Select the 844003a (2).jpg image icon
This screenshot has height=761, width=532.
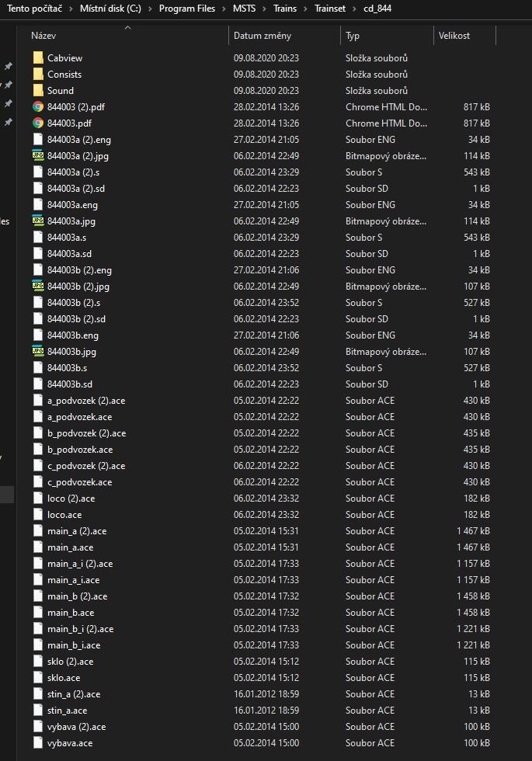click(38, 156)
